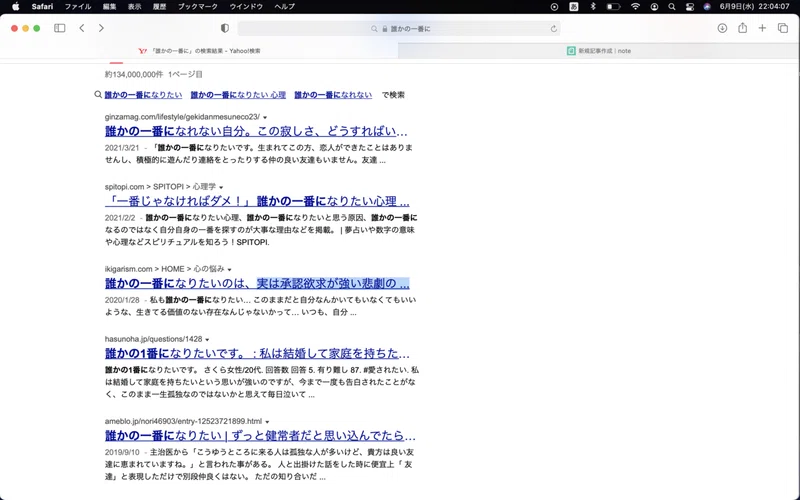Switch the Japanese input source icon
This screenshot has height=500, width=800.
pos(574,7)
